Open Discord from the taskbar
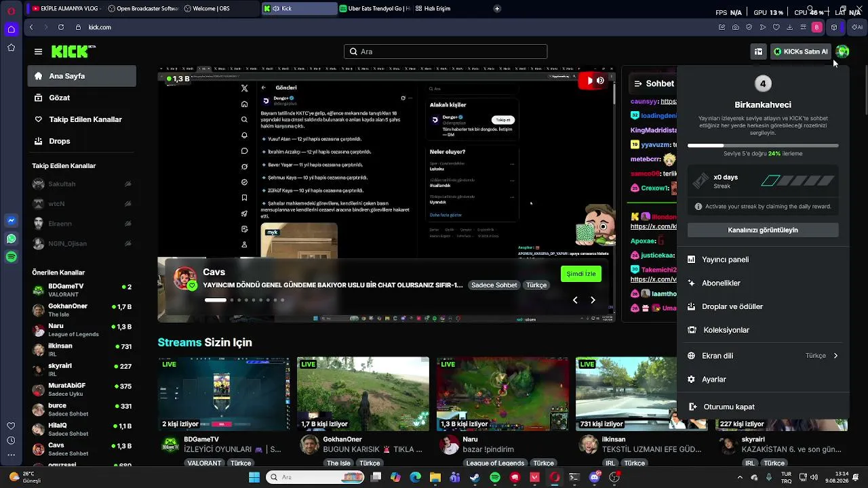The height and width of the screenshot is (488, 868). [595, 477]
